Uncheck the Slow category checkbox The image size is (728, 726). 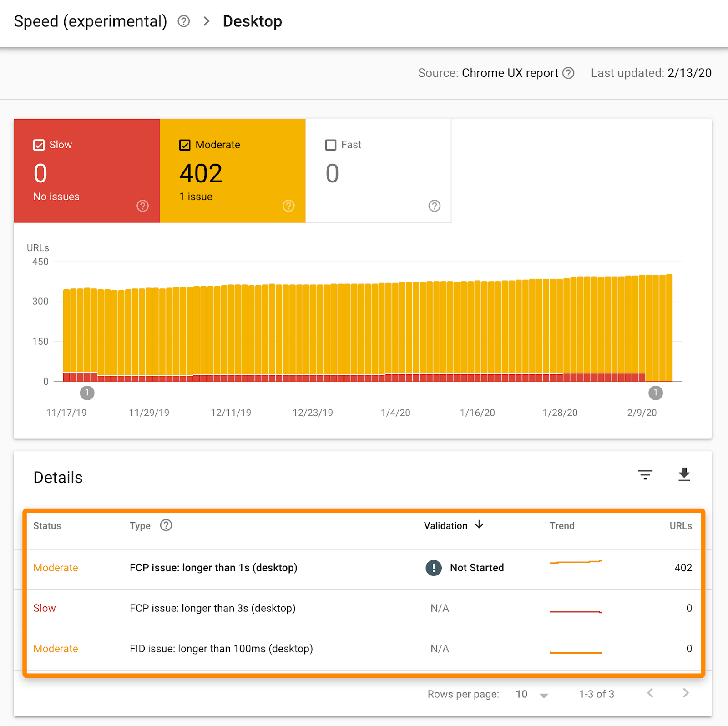39,145
